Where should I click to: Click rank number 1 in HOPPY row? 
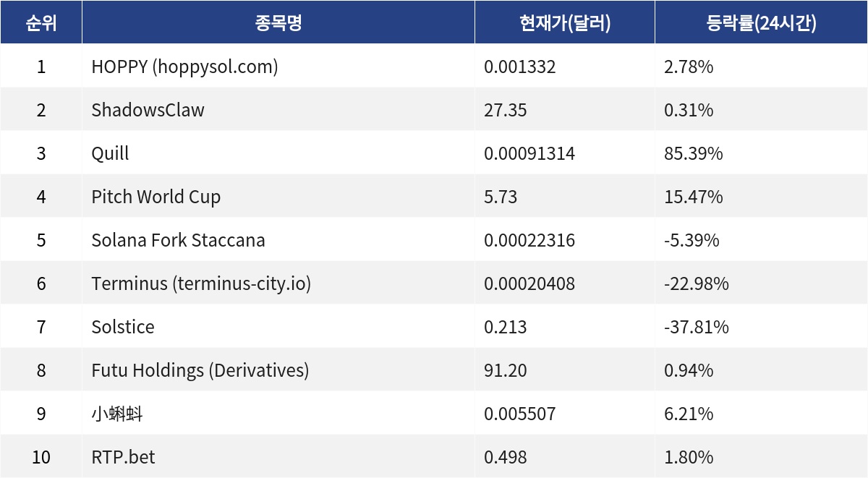tap(41, 67)
